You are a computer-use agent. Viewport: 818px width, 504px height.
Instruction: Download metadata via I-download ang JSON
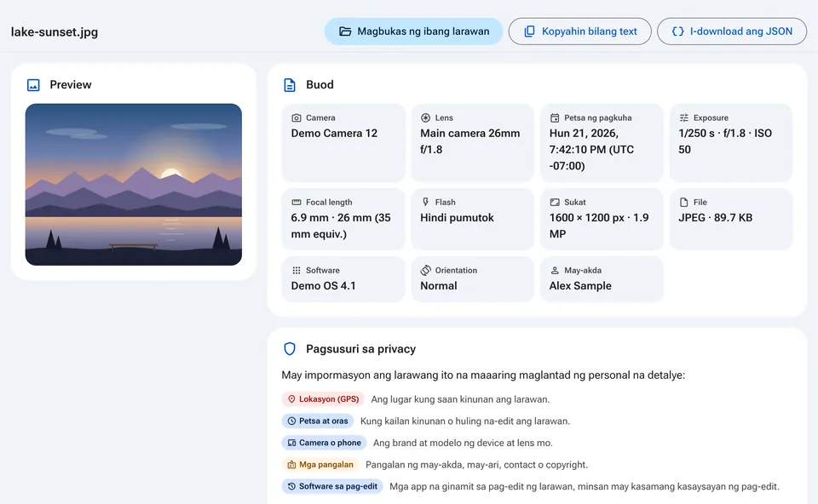click(x=732, y=31)
